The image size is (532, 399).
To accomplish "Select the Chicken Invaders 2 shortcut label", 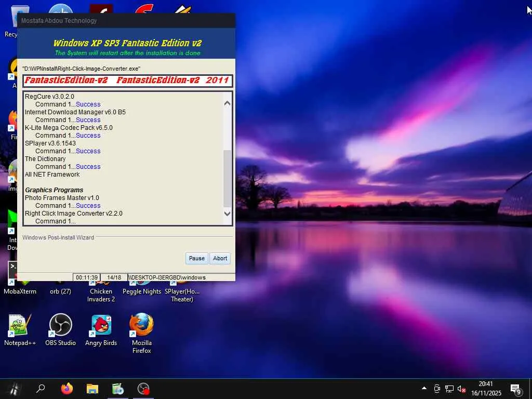I will tap(101, 295).
